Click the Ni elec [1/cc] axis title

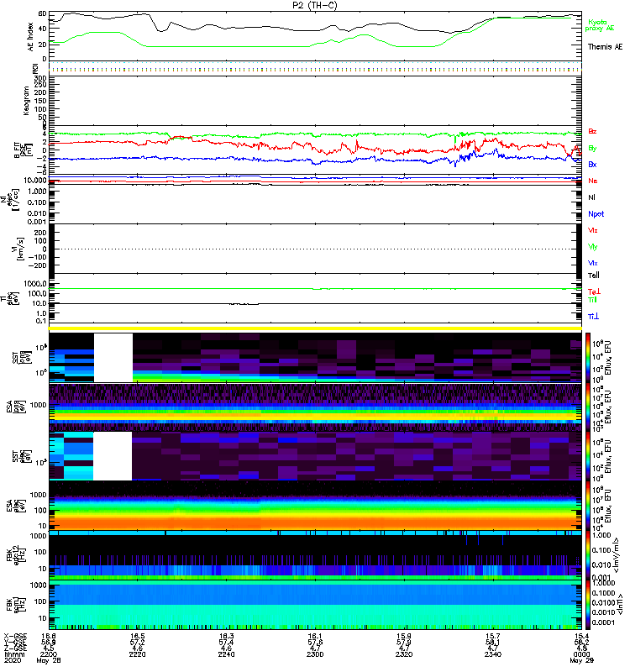coord(9,199)
